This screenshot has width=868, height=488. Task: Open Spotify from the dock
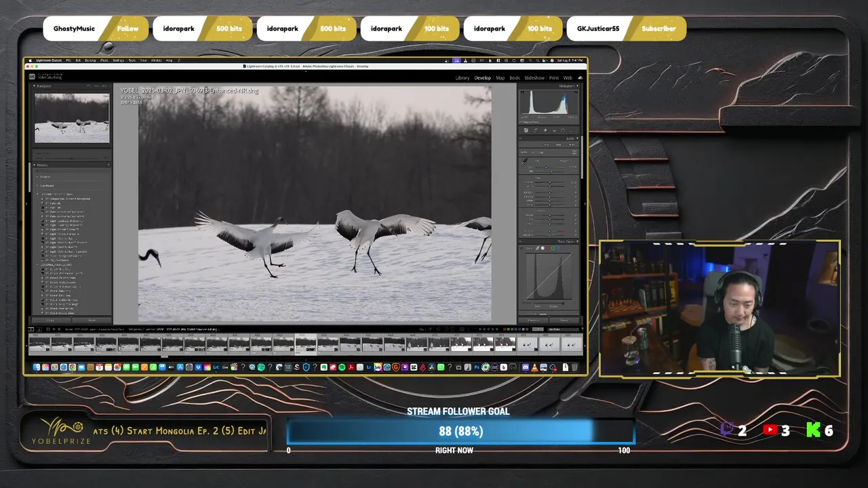coord(342,367)
